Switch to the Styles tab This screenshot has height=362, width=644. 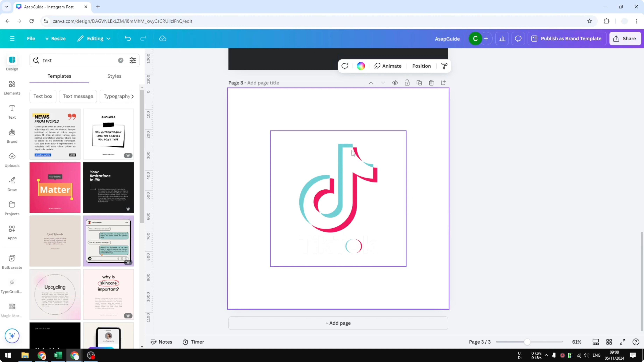click(x=114, y=76)
